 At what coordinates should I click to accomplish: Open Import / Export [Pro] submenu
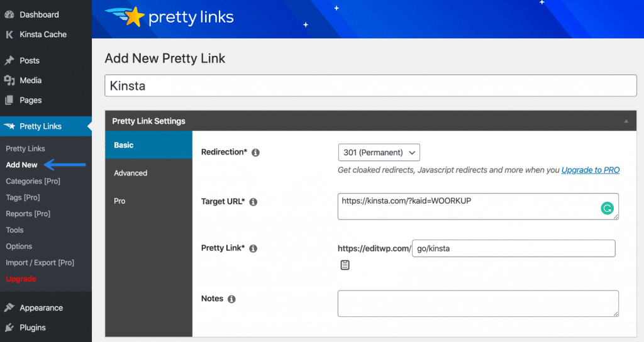click(x=40, y=262)
